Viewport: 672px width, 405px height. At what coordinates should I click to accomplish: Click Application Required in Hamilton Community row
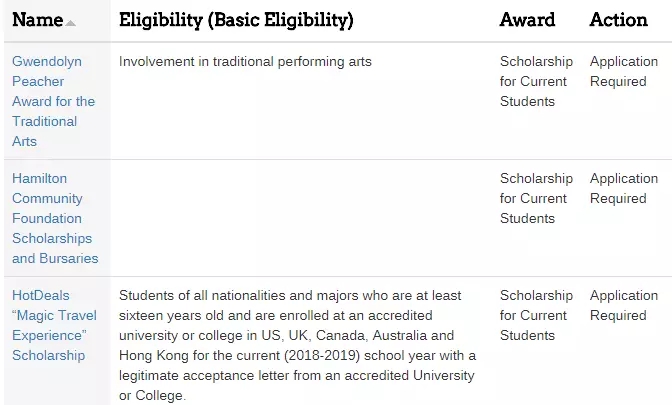623,188
